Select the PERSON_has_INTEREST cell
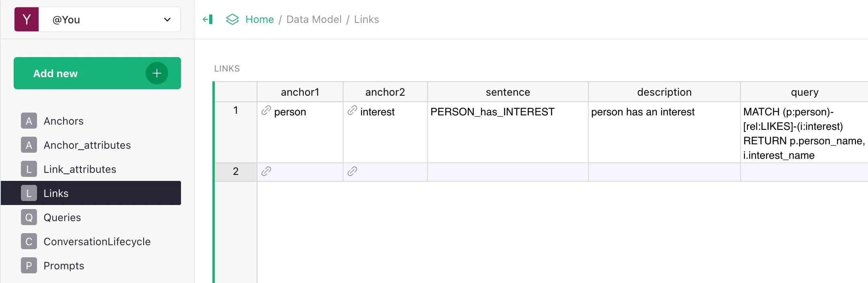Image resolution: width=868 pixels, height=283 pixels. pyautogui.click(x=508, y=132)
